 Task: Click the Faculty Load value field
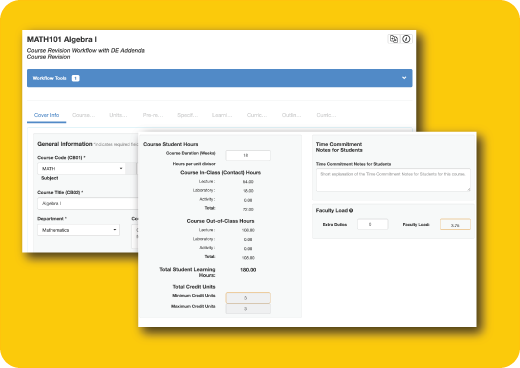(455, 224)
